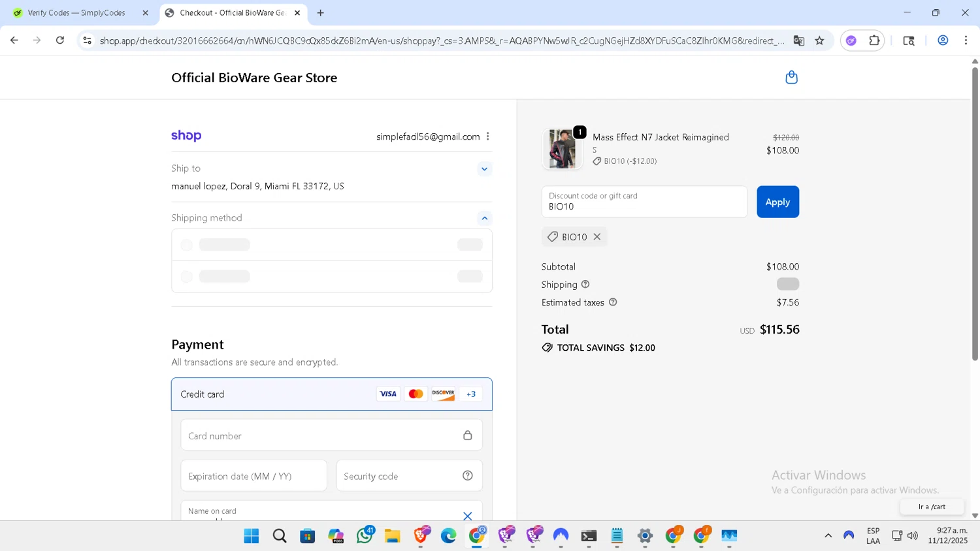
Task: Open the clock and date panel
Action: (948, 536)
